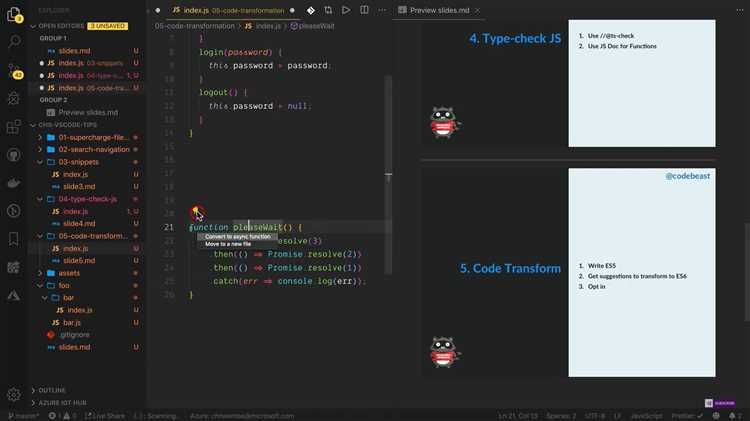Open the Extensions view in activity bar

pos(14,127)
